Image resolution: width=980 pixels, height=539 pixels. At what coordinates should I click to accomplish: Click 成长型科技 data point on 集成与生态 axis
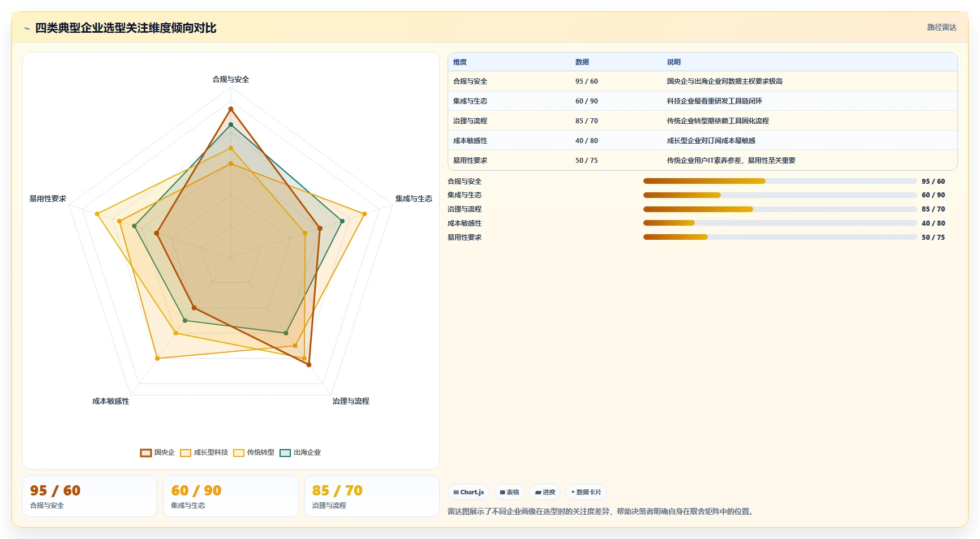click(364, 214)
